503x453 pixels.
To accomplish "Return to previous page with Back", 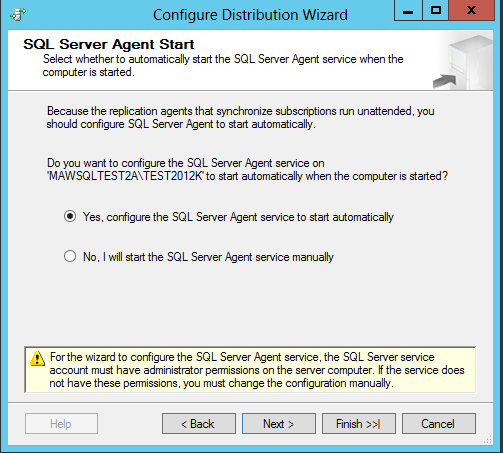I will pyautogui.click(x=199, y=424).
